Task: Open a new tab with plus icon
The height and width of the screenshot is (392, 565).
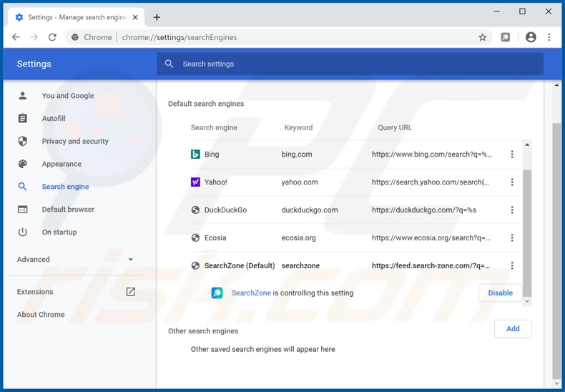Action: (157, 17)
